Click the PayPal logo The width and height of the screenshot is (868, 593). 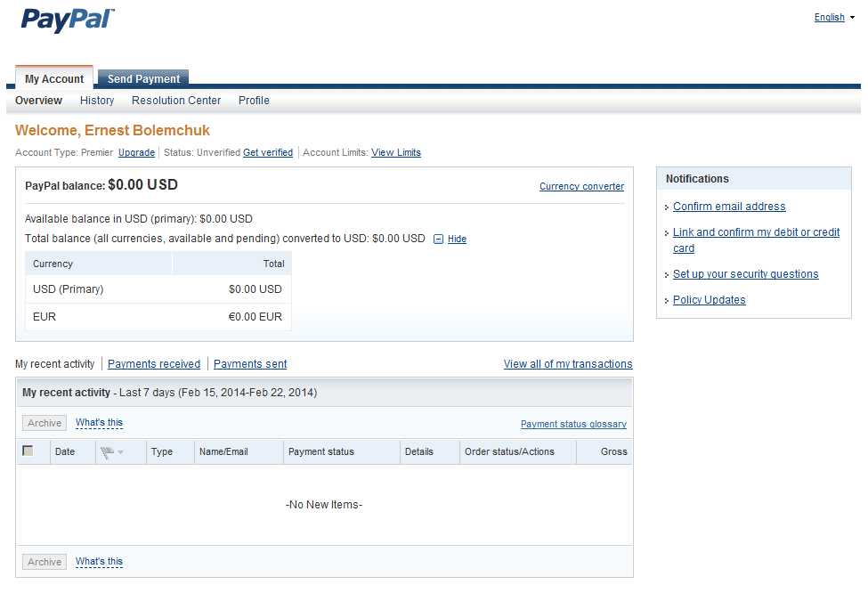click(68, 20)
